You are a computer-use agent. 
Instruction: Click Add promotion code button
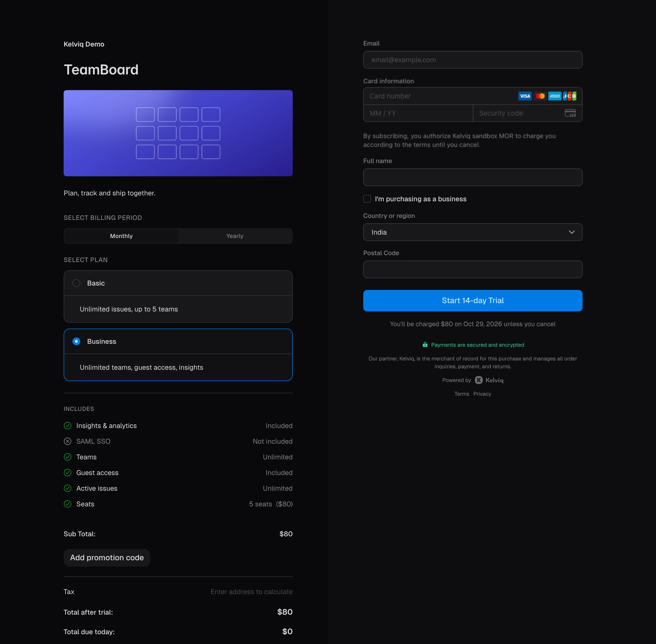[x=107, y=558]
